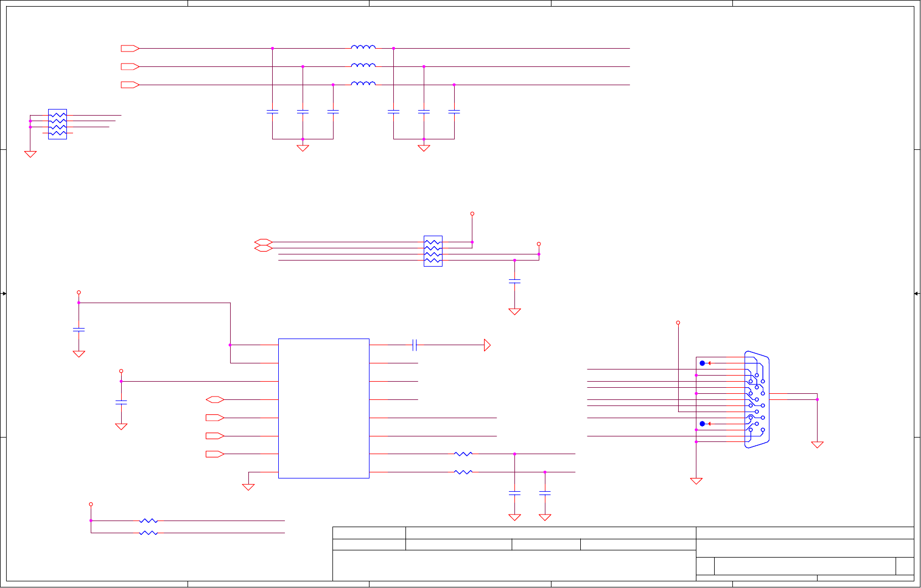Click the large empty title block cell
Viewport: 921px width, 588px height.
coord(514,565)
